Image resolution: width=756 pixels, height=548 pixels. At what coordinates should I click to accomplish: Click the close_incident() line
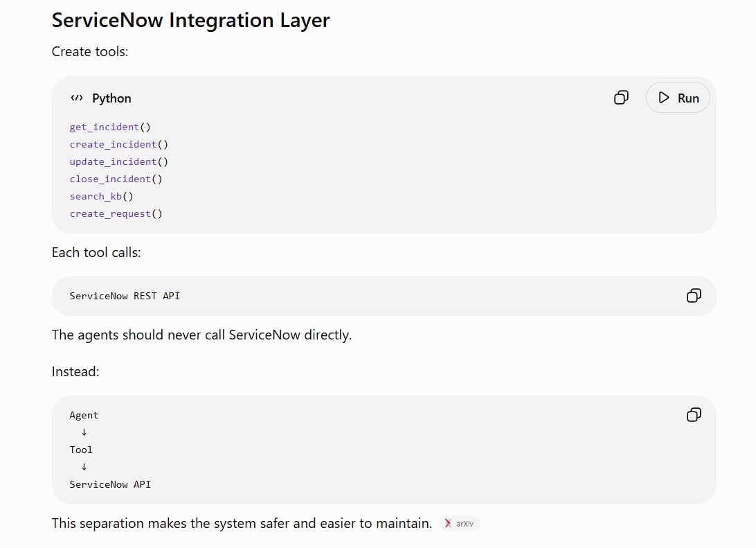(x=116, y=179)
